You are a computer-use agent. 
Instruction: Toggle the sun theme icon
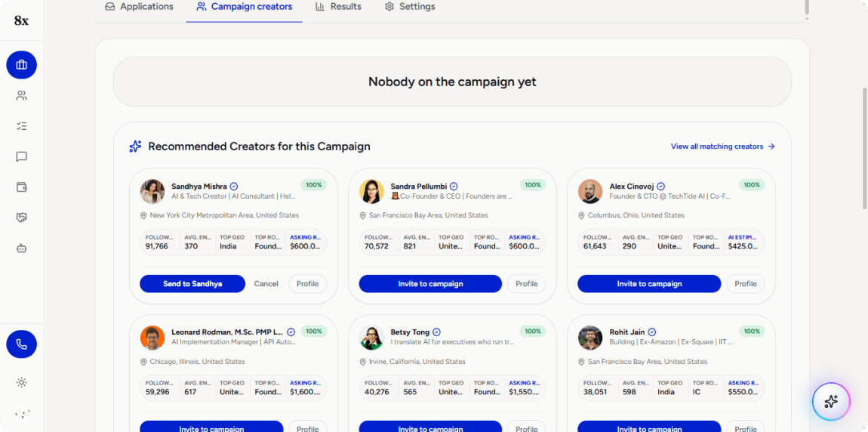coord(22,382)
